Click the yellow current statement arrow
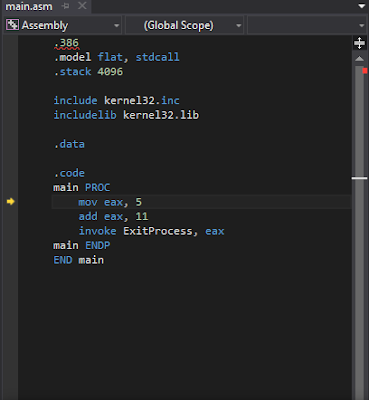 (11, 201)
